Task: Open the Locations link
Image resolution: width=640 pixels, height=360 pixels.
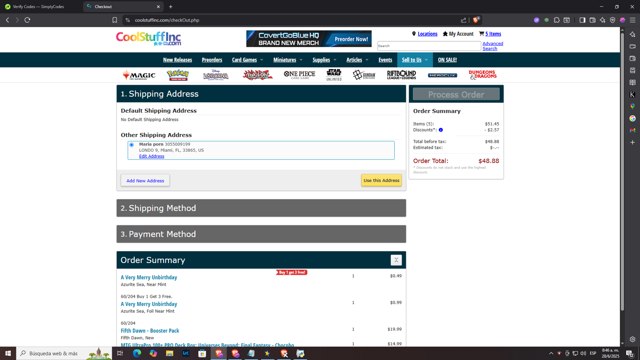Action: coord(427,34)
